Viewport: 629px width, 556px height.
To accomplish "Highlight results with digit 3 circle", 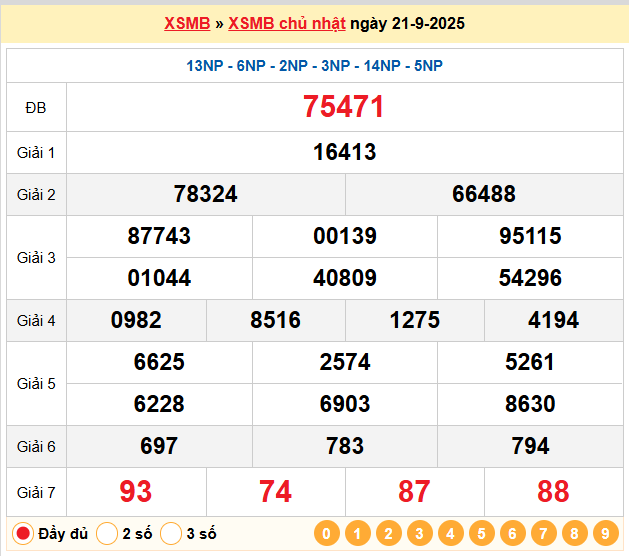I will (419, 533).
